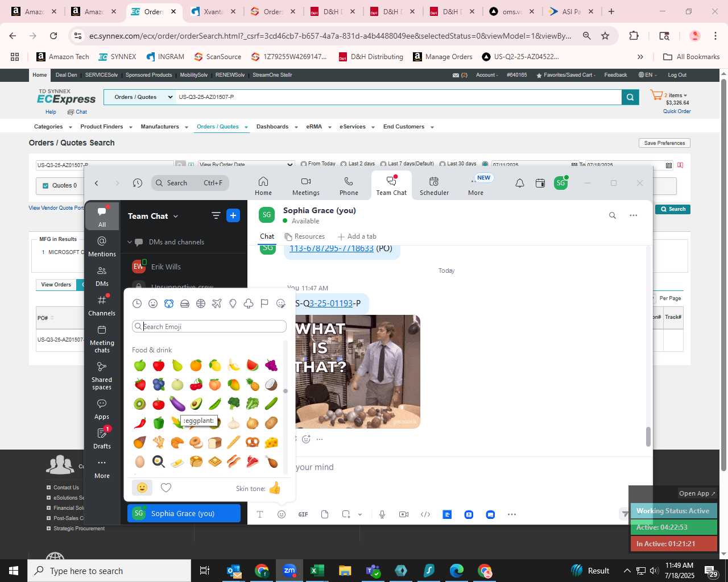Record a video message icon
This screenshot has width=728, height=582.
point(404,514)
